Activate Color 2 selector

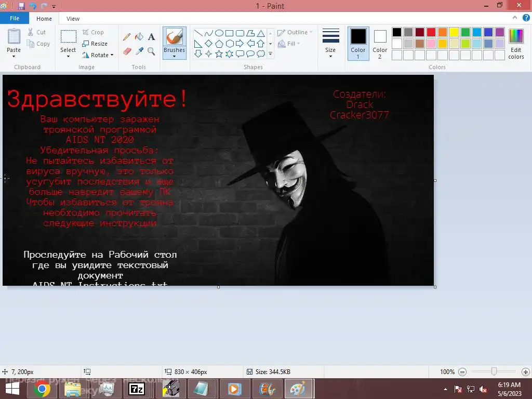380,44
